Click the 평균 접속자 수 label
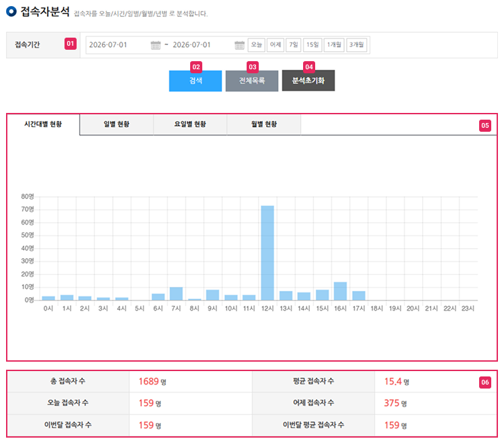The width and height of the screenshot is (504, 443). pyautogui.click(x=313, y=381)
